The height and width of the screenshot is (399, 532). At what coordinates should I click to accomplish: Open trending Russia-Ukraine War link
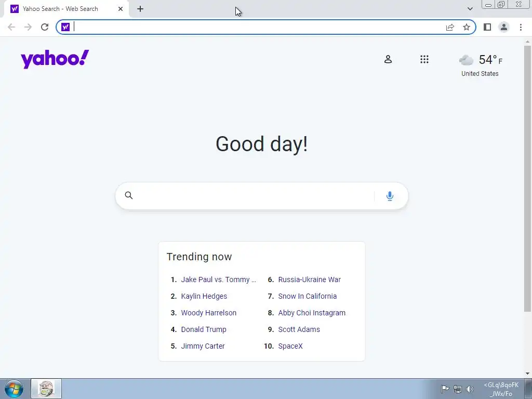(310, 280)
